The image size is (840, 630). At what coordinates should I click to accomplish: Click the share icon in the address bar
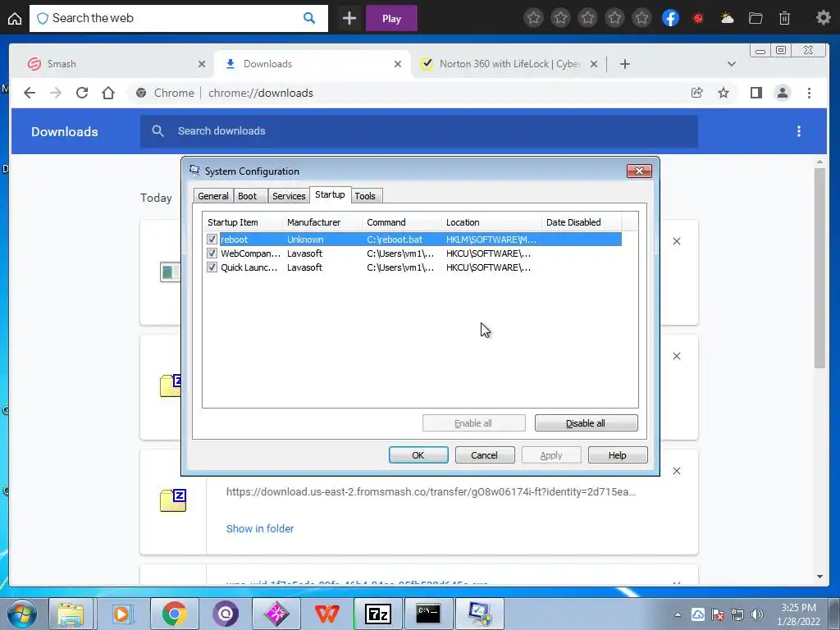pyautogui.click(x=697, y=93)
